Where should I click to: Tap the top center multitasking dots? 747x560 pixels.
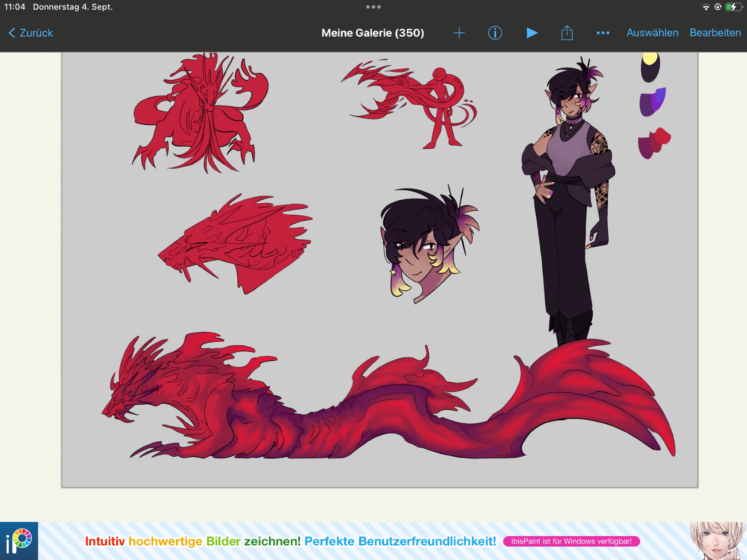point(373,7)
